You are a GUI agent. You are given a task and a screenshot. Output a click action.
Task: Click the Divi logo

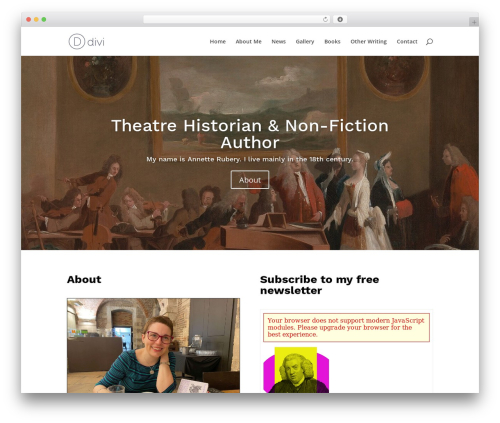coord(87,42)
